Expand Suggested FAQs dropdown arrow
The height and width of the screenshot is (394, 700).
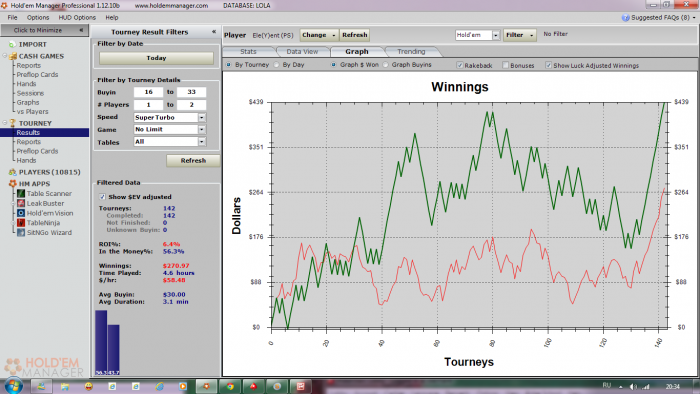click(694, 17)
